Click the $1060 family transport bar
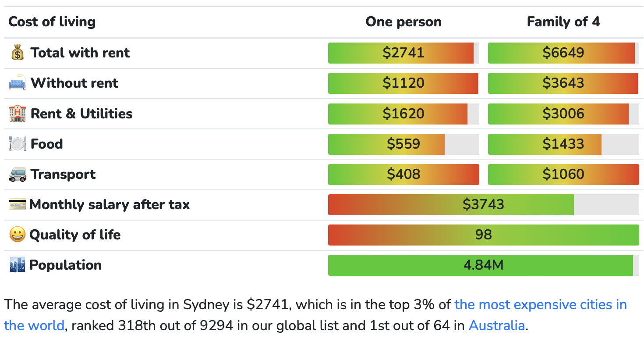Viewport: 644px width, 342px height. pos(563,174)
